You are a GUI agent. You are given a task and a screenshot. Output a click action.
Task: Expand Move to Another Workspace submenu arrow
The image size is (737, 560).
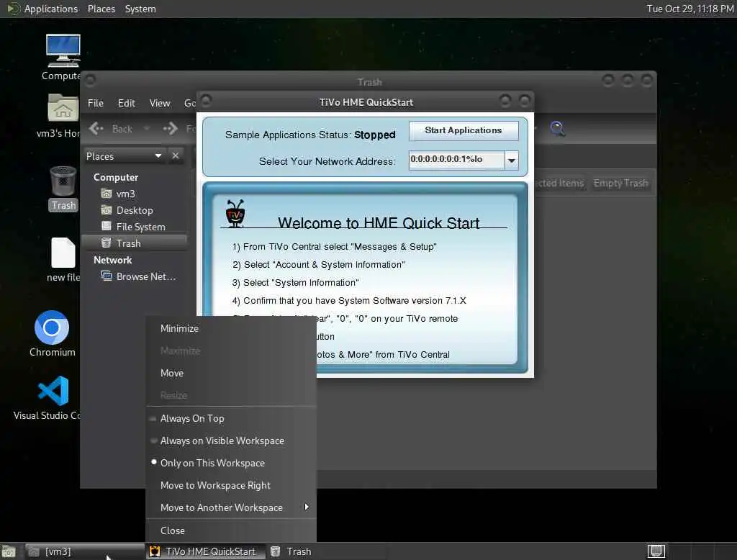(x=307, y=507)
